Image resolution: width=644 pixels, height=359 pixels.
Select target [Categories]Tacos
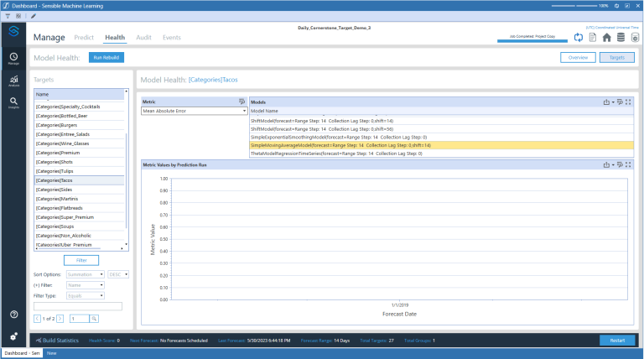pos(80,180)
